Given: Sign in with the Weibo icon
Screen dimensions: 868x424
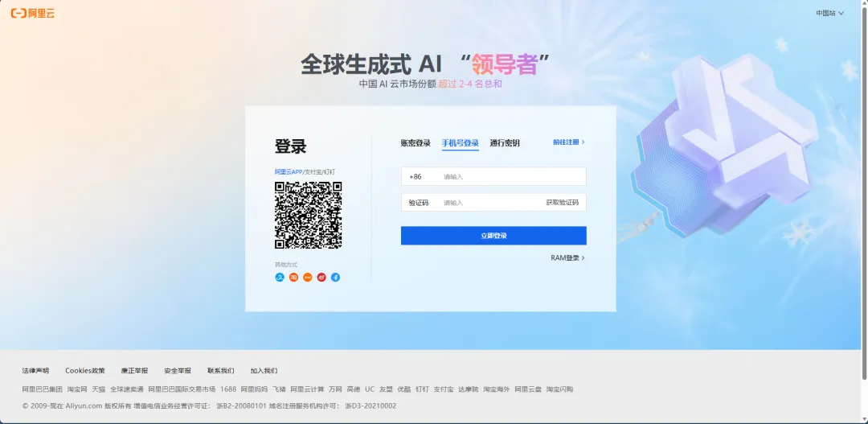Looking at the screenshot, I should (x=321, y=277).
